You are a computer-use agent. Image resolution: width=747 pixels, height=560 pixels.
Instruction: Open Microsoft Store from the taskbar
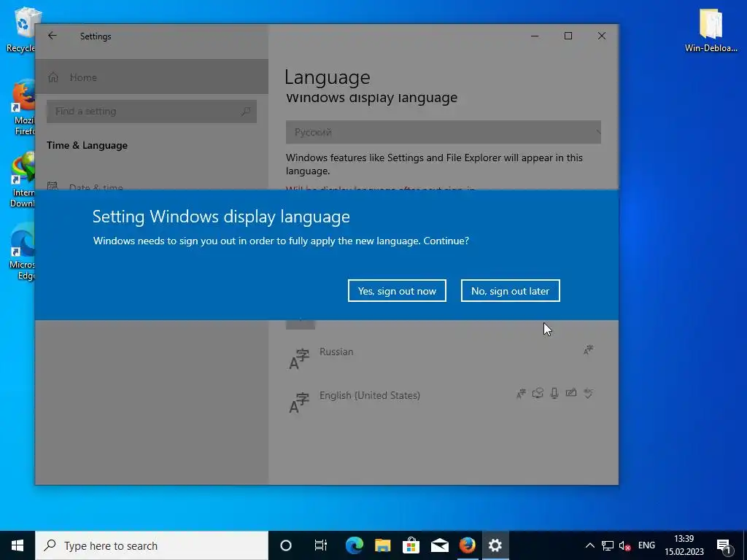411,545
